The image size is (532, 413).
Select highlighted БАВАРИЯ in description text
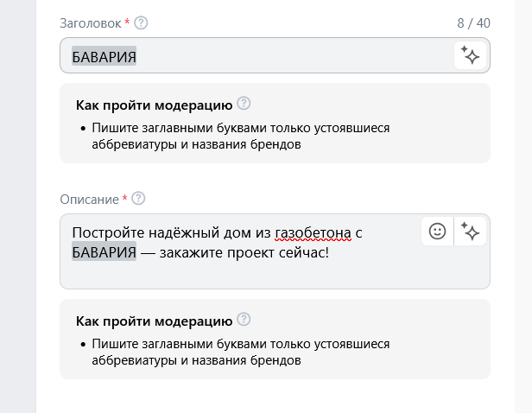(x=104, y=251)
